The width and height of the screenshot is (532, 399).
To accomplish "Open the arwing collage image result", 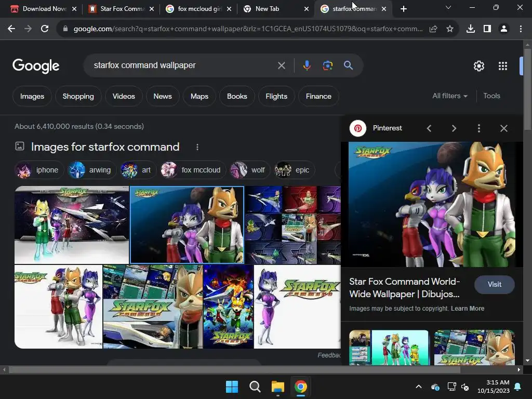I will (x=293, y=225).
